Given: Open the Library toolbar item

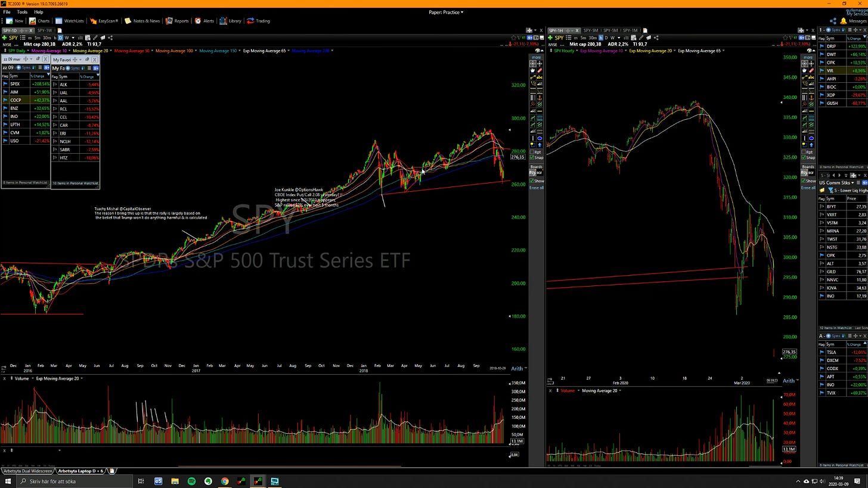Looking at the screenshot, I should [230, 21].
